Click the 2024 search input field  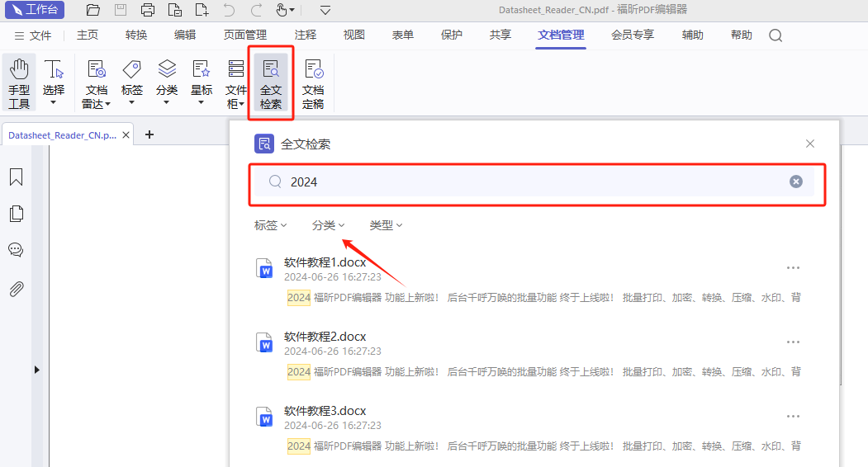(x=529, y=182)
